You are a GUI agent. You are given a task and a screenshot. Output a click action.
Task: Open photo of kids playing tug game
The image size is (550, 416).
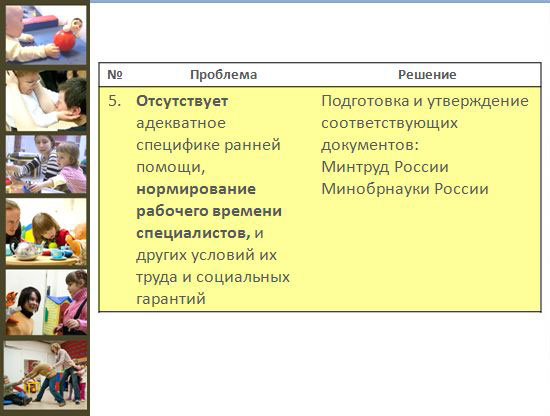click(46, 375)
